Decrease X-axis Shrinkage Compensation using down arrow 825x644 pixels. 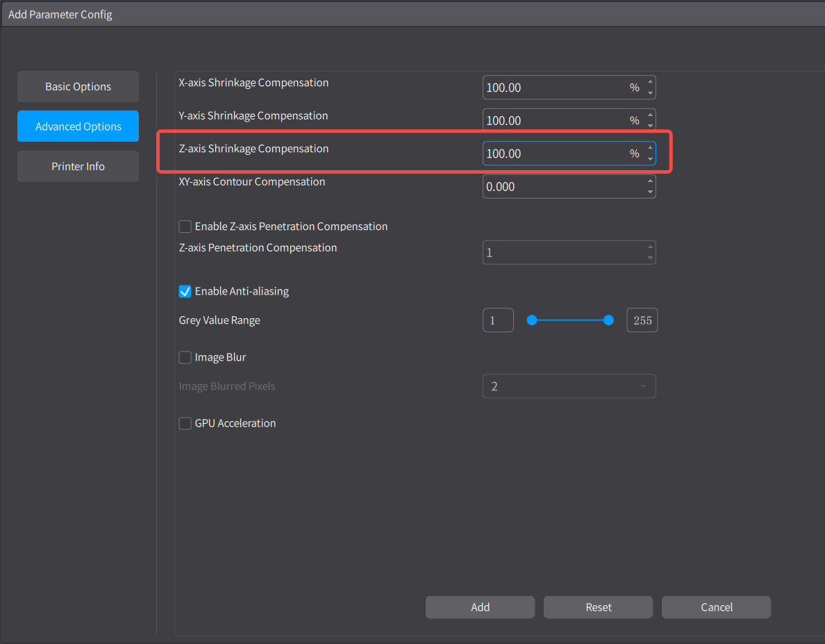650,93
